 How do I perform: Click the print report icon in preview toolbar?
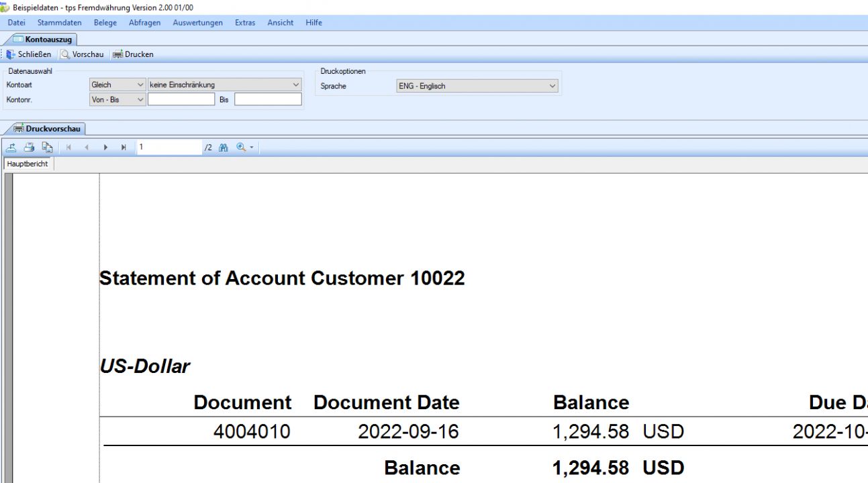point(29,148)
